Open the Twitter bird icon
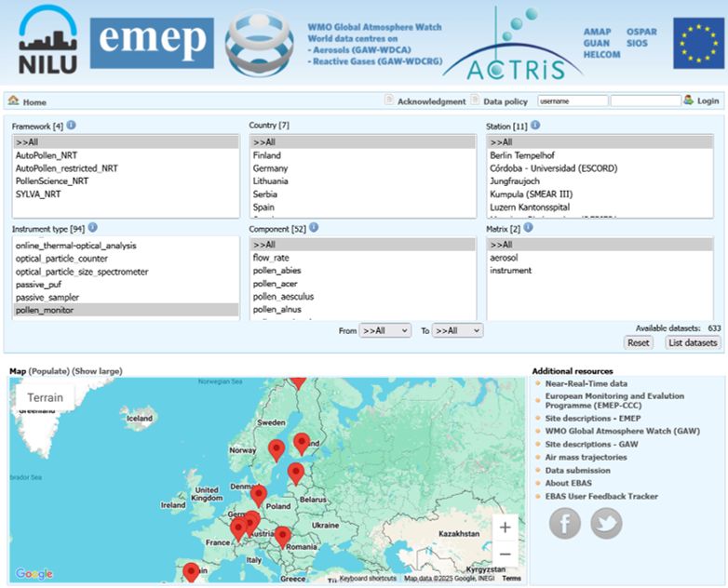 tap(606, 523)
